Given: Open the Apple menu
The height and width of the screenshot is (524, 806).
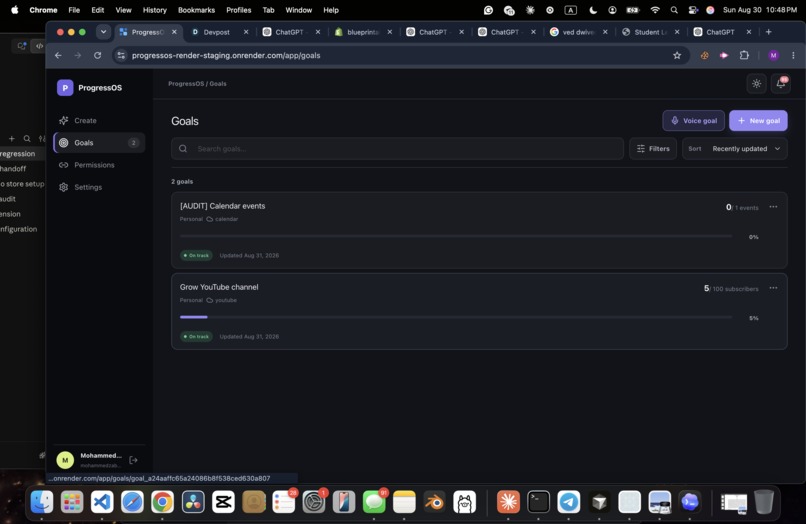Looking at the screenshot, I should (x=14, y=10).
